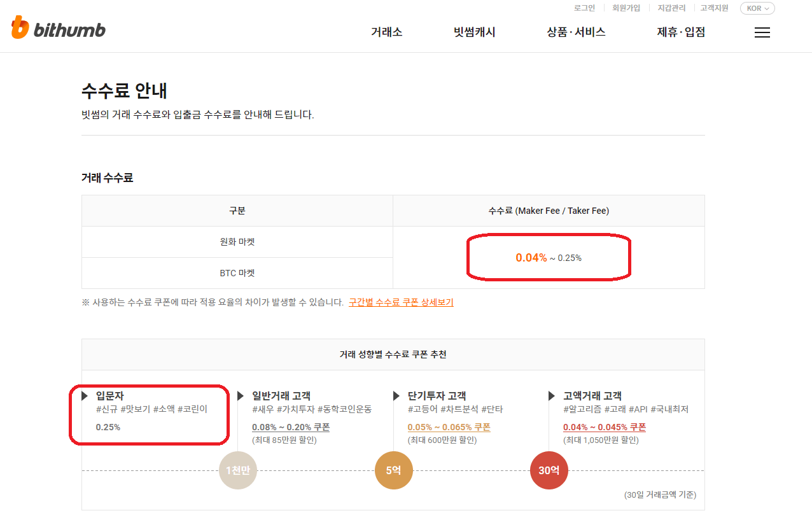Click the bithumb logo
Screen dimensions: 812x513
click(x=59, y=28)
